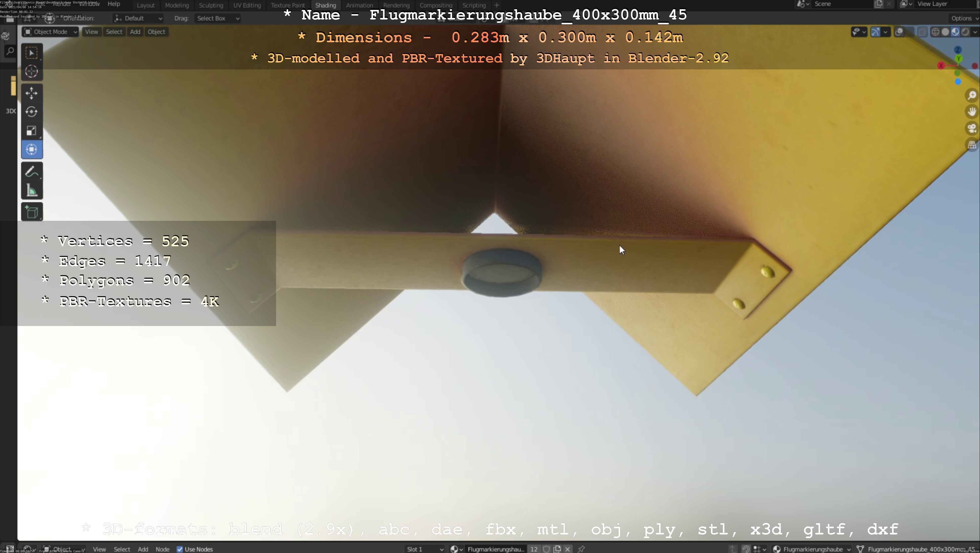This screenshot has height=553, width=980.
Task: Click the blue Z axis on navigation gizmo
Action: 958,50
